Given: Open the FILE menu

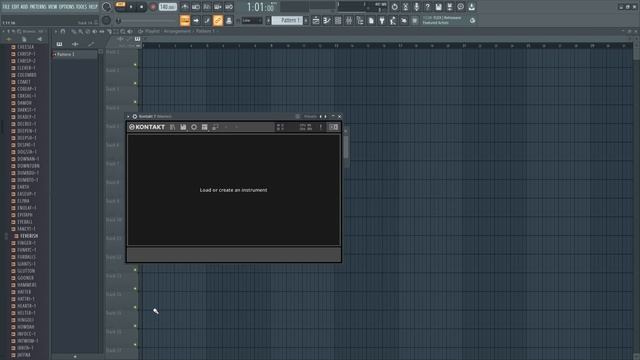Looking at the screenshot, I should click(6, 7).
